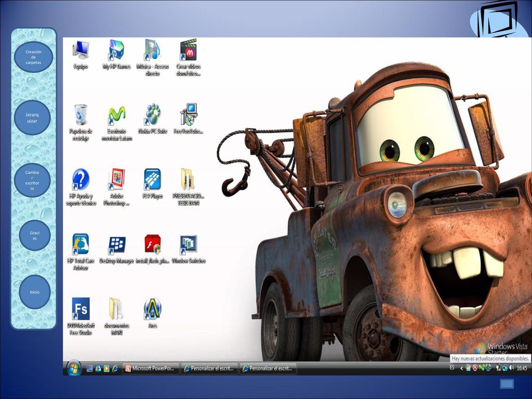Select the Música - Acceso directo shortcut
This screenshot has width=532, height=399.
tap(152, 58)
